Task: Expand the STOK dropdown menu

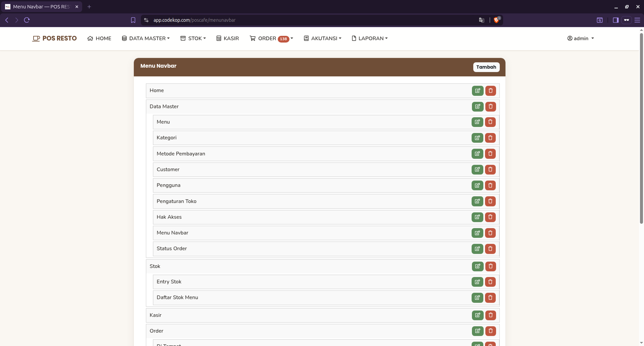Action: click(193, 39)
